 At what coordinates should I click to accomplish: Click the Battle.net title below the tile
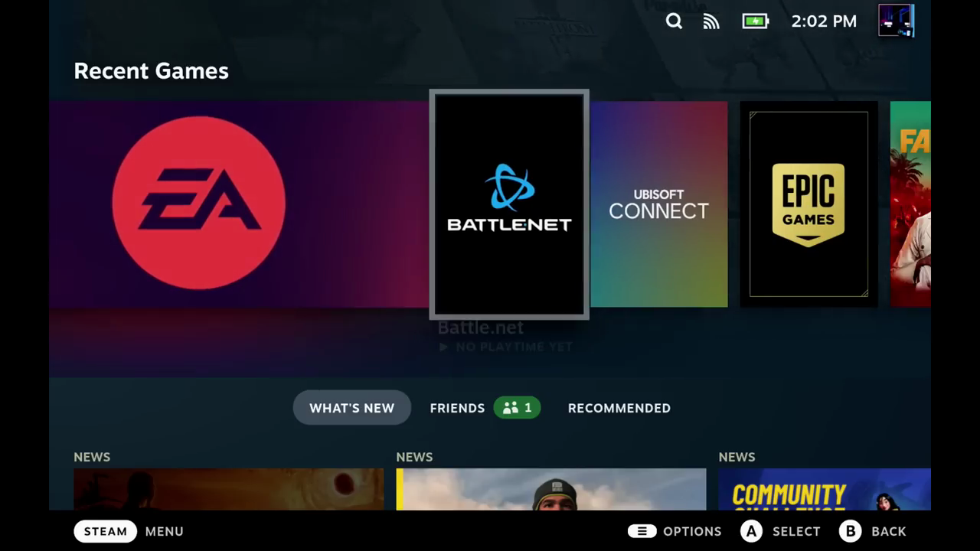click(x=481, y=328)
